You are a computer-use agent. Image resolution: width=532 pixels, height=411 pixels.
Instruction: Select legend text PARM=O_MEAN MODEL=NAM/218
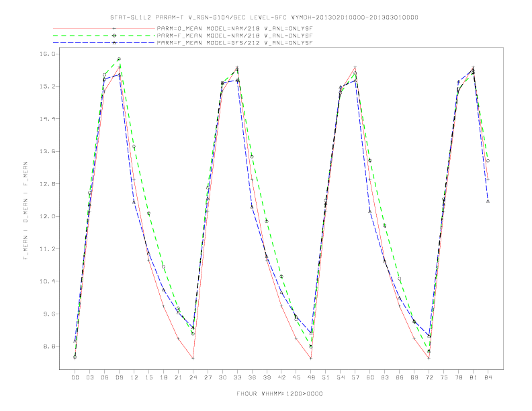tap(208, 29)
